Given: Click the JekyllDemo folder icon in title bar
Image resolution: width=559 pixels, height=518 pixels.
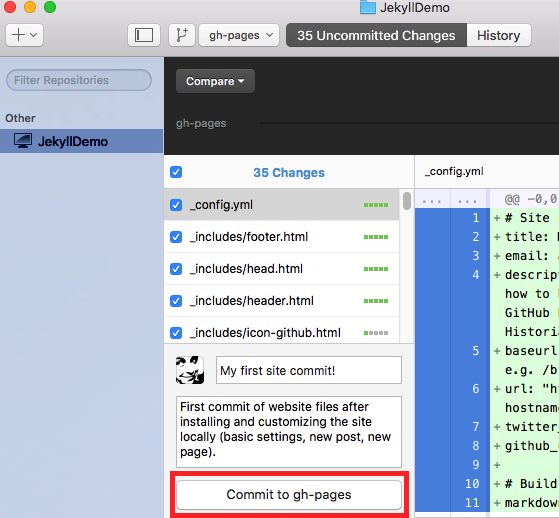Looking at the screenshot, I should click(368, 7).
